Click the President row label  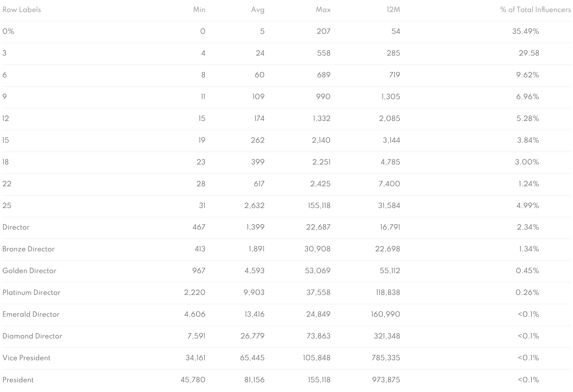(x=18, y=380)
